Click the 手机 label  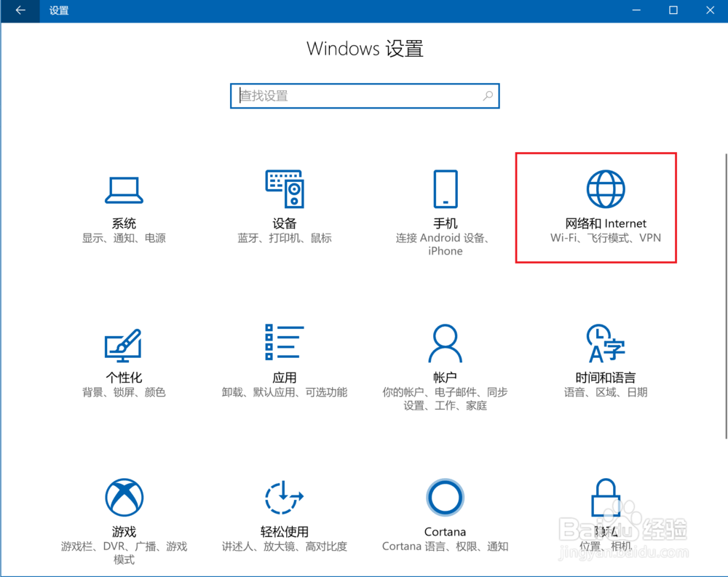[446, 223]
